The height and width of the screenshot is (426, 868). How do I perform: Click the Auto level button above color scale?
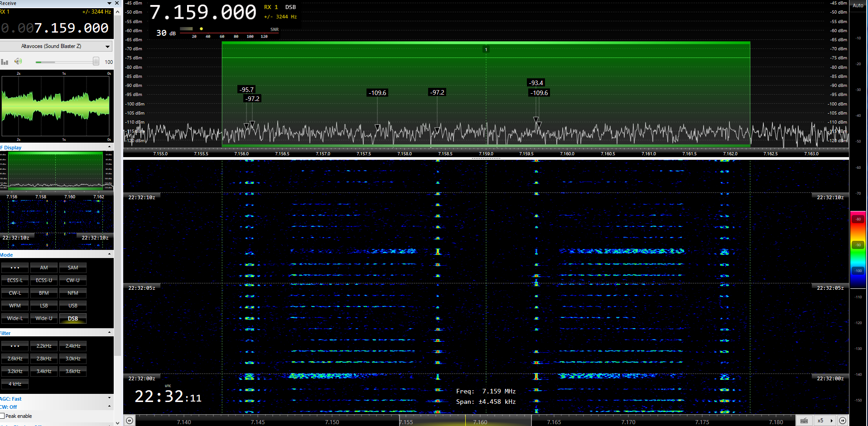(x=858, y=6)
